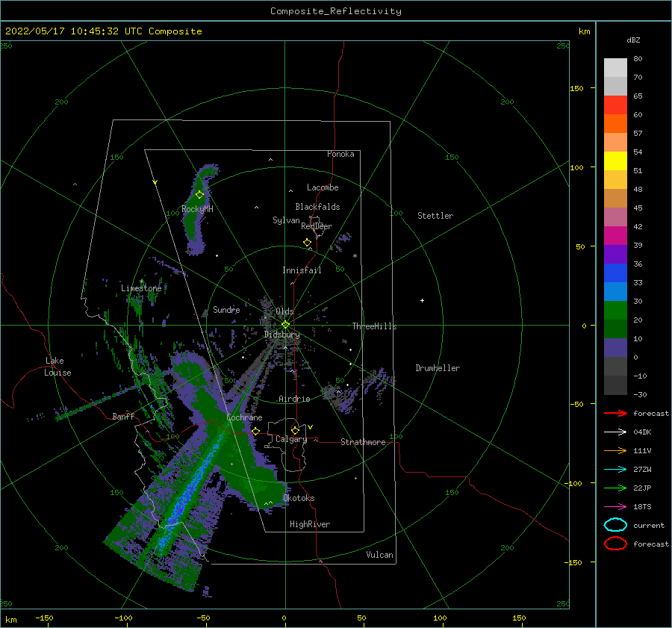Image resolution: width=672 pixels, height=628 pixels.
Task: Click the Limestone label
Action: tap(141, 288)
